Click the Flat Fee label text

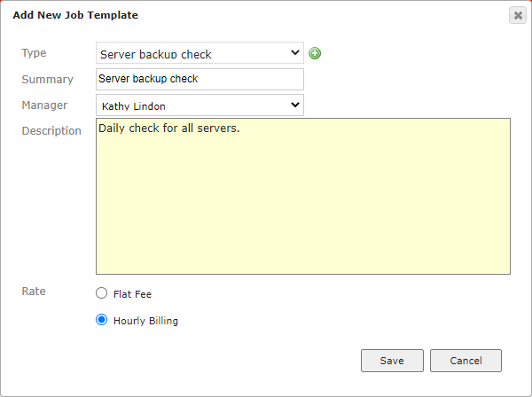tap(132, 294)
